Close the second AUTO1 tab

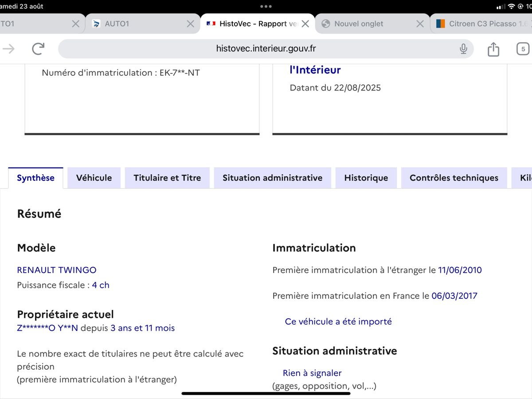tap(191, 24)
